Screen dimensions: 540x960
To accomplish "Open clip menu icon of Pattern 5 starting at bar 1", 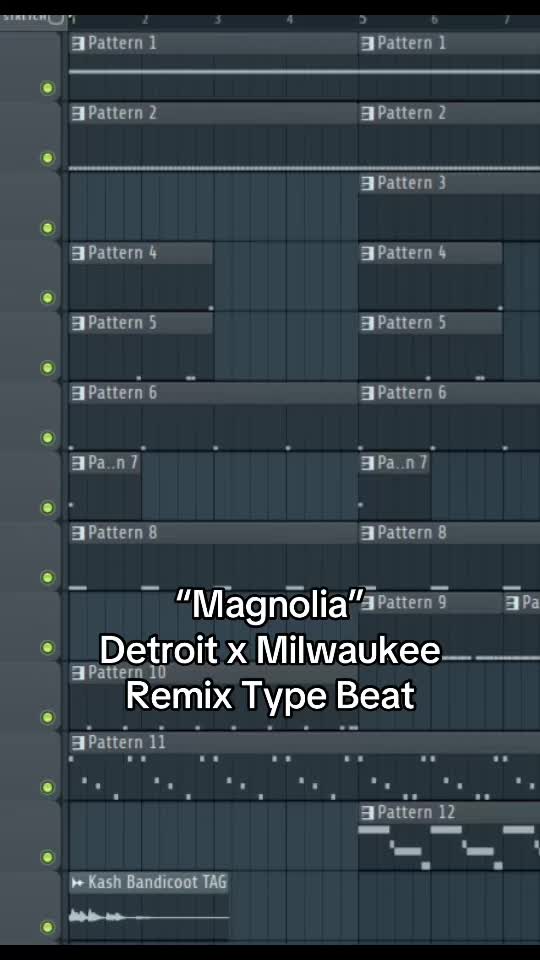I will 78,323.
